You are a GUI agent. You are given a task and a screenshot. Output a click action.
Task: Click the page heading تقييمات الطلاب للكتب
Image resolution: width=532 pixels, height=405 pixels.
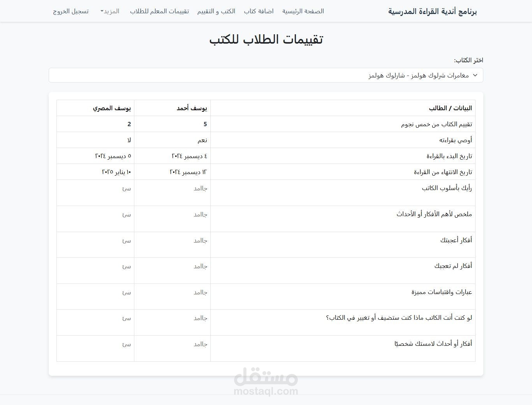(x=266, y=39)
